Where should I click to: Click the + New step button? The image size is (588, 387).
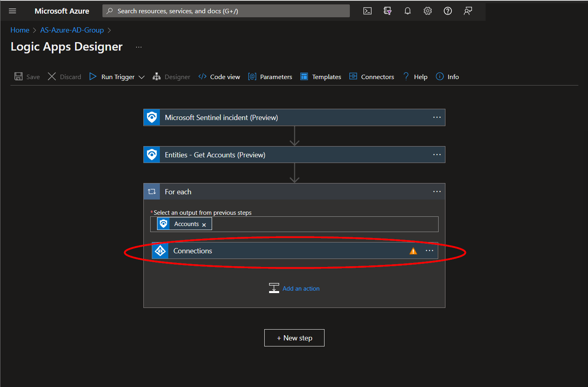click(294, 338)
